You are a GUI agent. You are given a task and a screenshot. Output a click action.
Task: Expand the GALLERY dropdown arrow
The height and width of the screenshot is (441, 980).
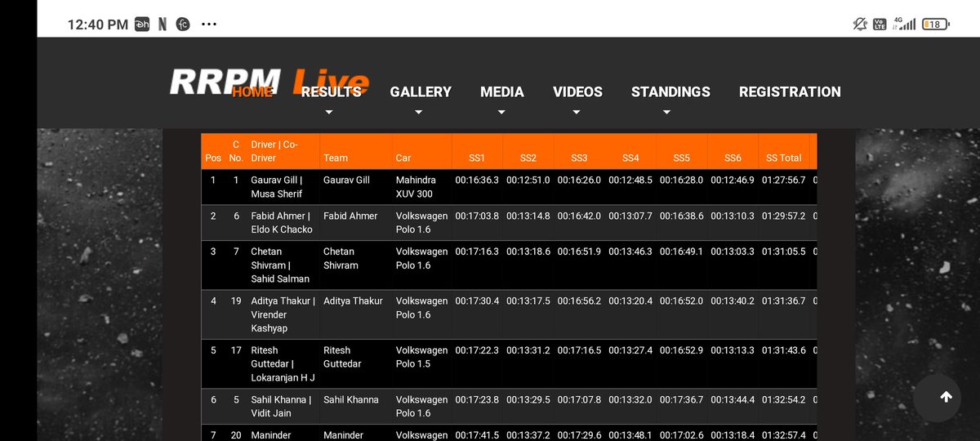click(419, 113)
